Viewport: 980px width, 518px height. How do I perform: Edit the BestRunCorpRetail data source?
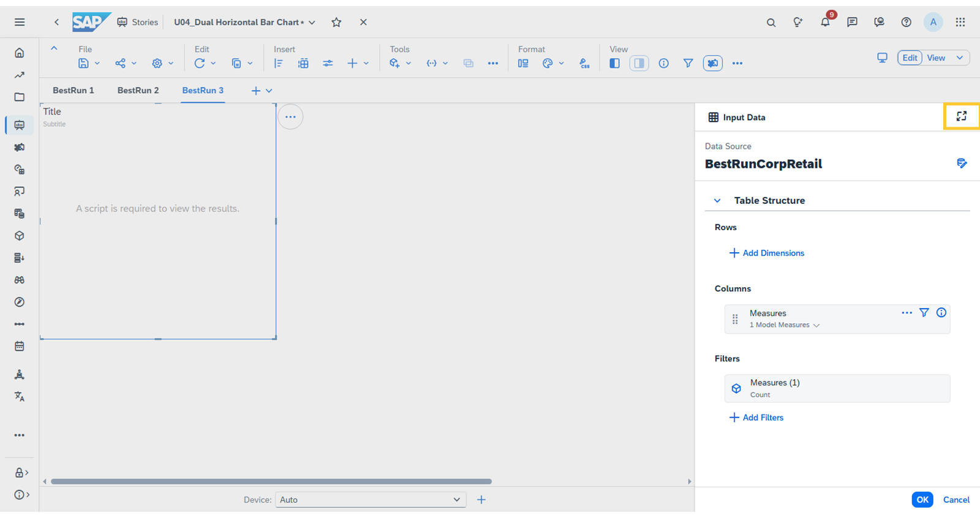tap(962, 163)
